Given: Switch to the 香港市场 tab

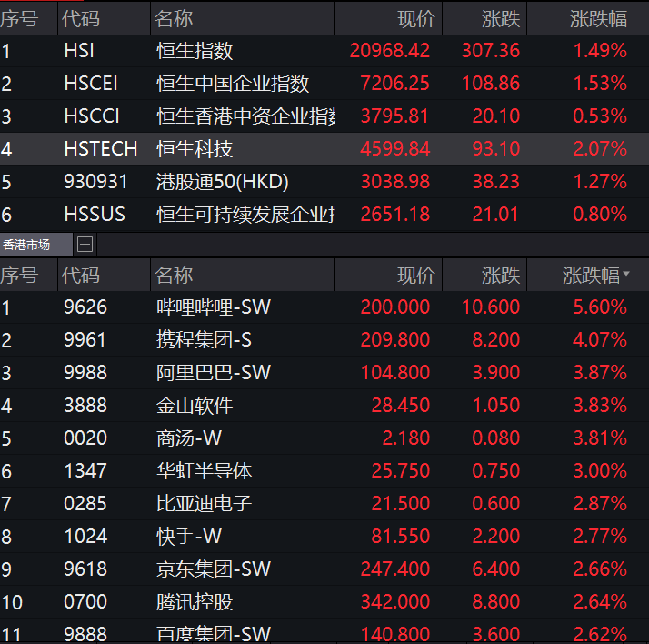Looking at the screenshot, I should [x=27, y=244].
